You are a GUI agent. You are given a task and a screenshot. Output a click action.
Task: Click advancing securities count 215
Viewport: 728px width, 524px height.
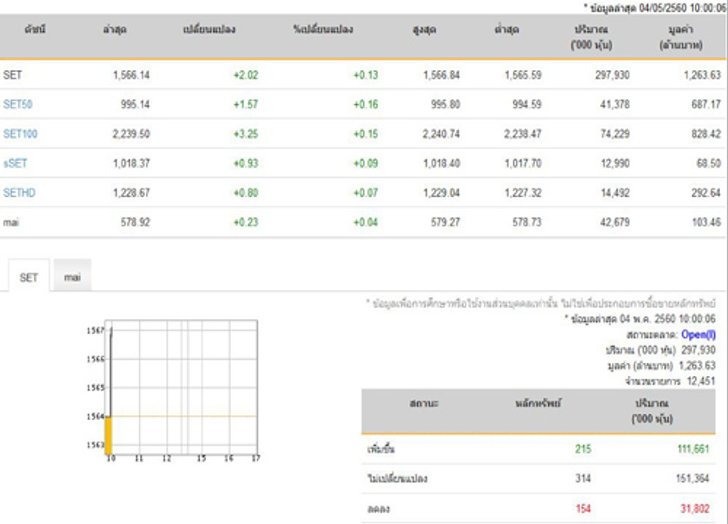[583, 449]
